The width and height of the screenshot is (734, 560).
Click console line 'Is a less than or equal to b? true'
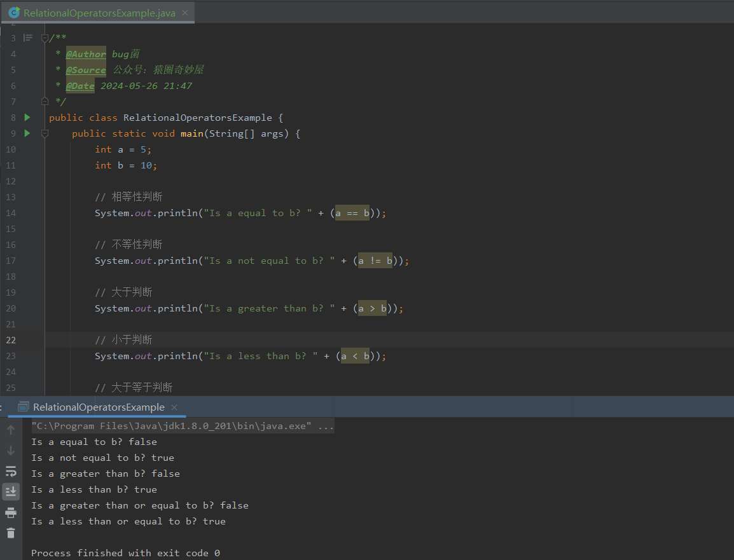coord(128,522)
